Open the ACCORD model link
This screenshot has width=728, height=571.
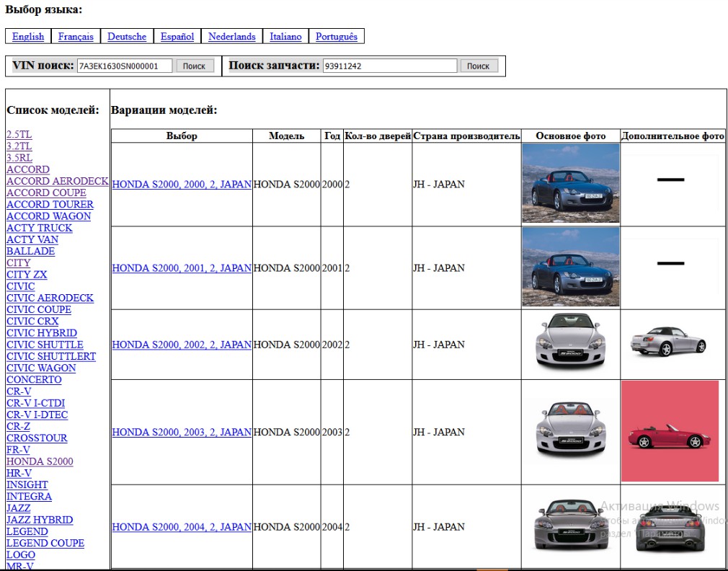(28, 169)
